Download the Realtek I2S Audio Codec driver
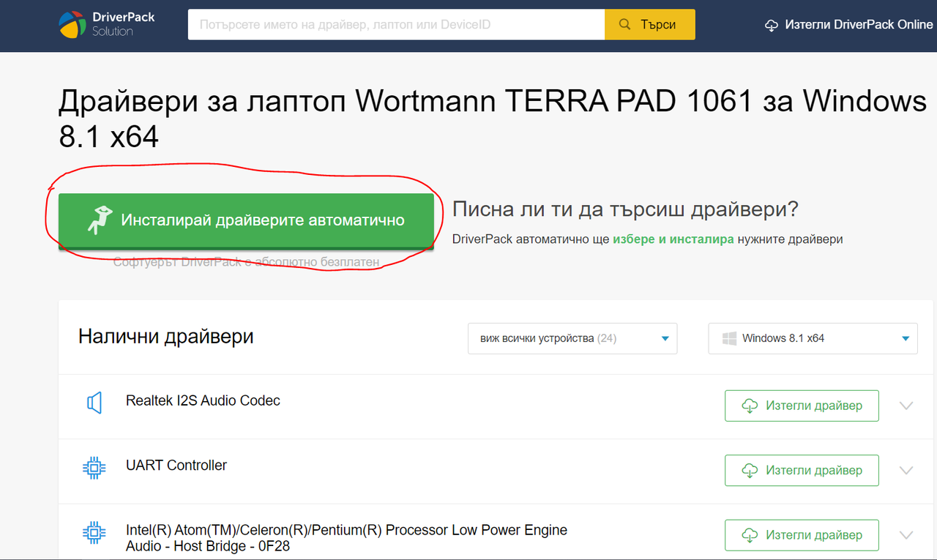 coord(802,406)
